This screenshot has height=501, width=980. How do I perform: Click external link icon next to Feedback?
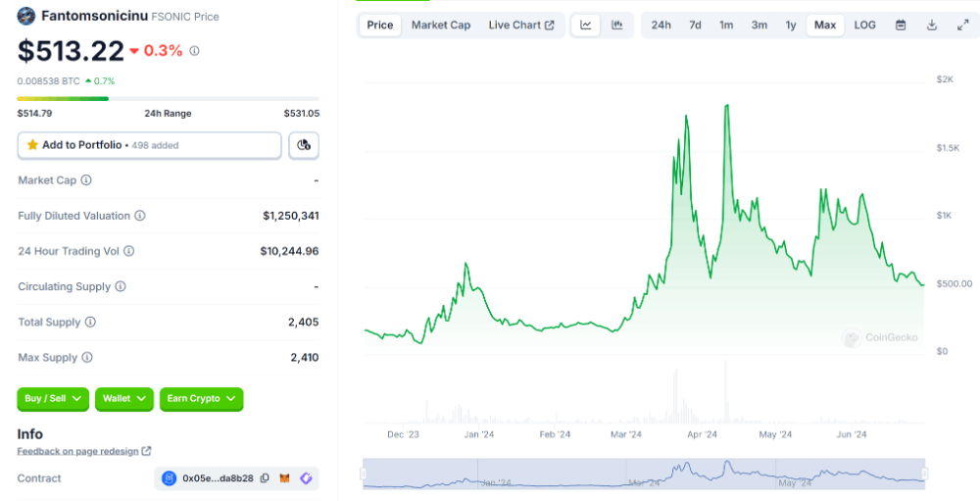point(146,451)
